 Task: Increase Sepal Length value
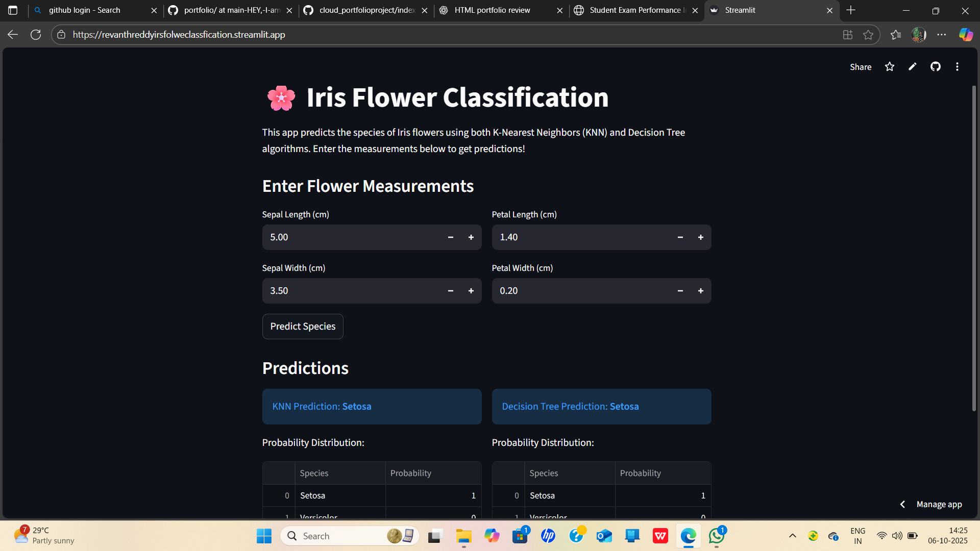pos(471,237)
